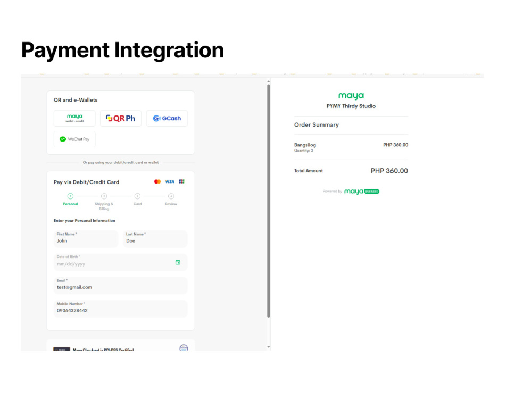Select the Maya wallet-credit payment option
Image resolution: width=532 pixels, height=399 pixels.
(74, 119)
